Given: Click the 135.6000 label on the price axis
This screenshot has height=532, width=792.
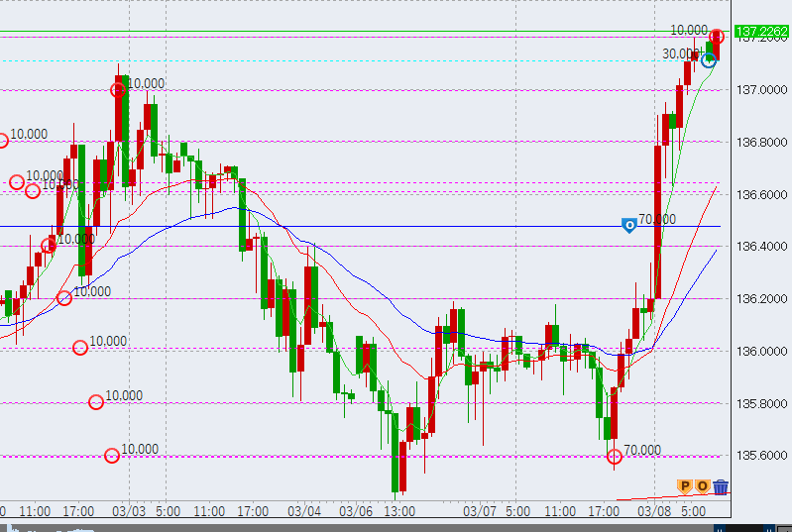Looking at the screenshot, I should click(761, 456).
